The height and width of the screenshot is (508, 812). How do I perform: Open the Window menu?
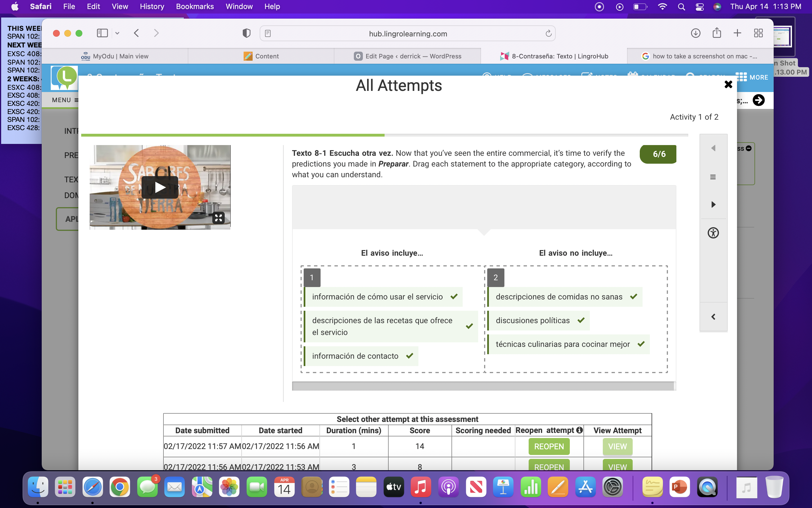click(239, 6)
